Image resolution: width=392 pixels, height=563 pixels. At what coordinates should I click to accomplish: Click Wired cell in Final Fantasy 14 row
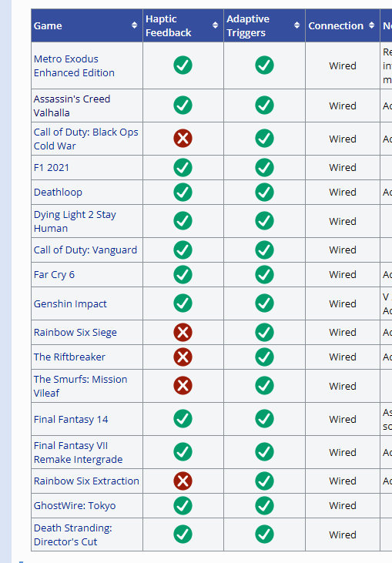343,420
